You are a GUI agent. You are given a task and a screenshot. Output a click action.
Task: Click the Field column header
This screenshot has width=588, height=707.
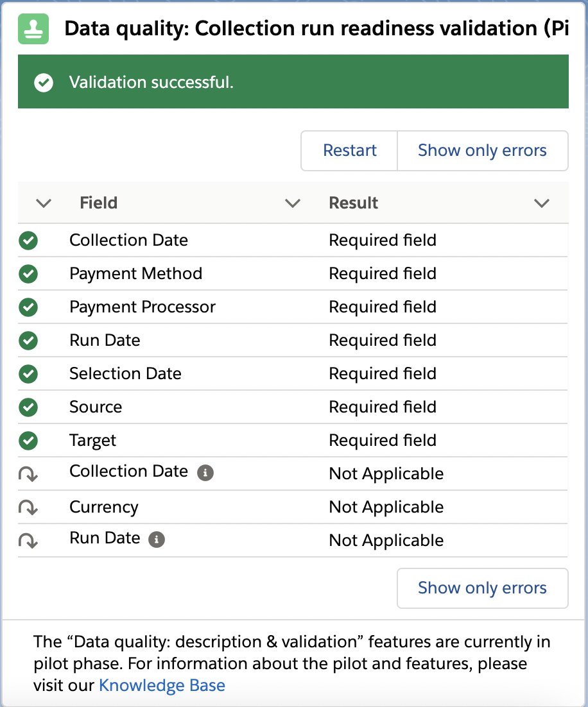(x=98, y=203)
